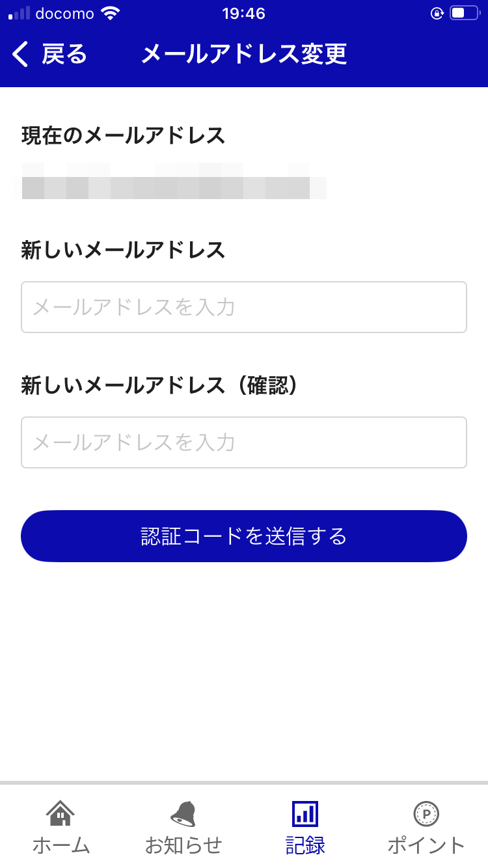Viewport: 488px width, 868px height.
Task: Switch to the お知らせ tab label
Action: pyautogui.click(x=183, y=845)
